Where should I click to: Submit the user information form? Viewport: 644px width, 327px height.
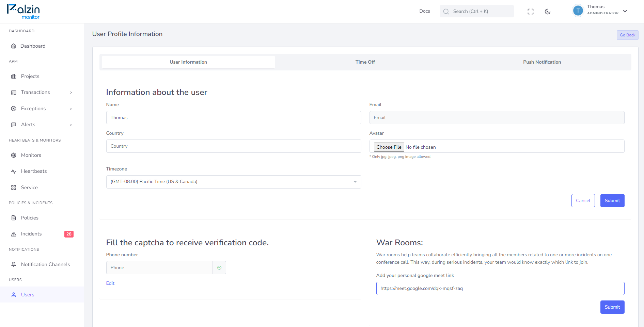612,200
